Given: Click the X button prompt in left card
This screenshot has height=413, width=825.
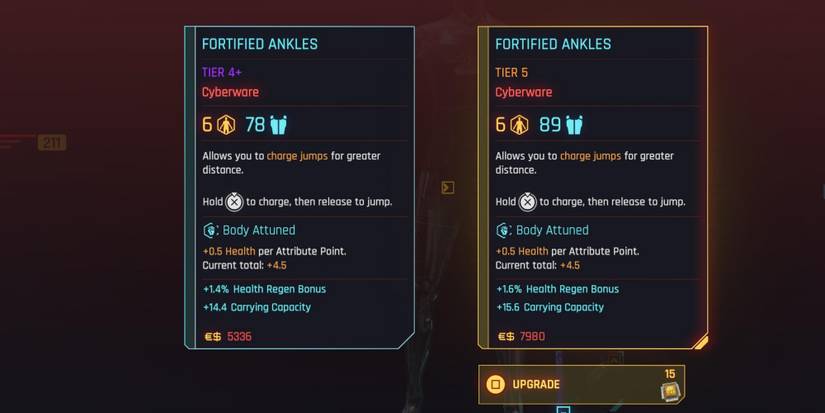Looking at the screenshot, I should point(234,201).
